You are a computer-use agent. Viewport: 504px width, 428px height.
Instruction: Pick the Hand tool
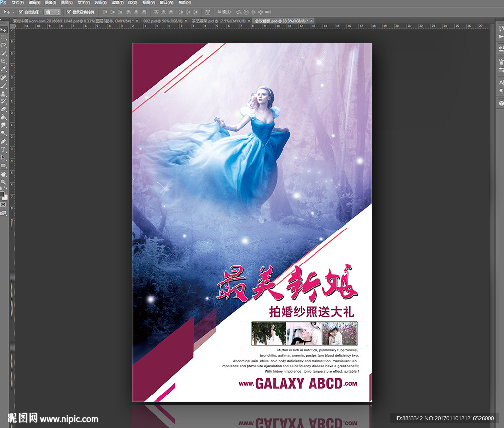(4, 174)
